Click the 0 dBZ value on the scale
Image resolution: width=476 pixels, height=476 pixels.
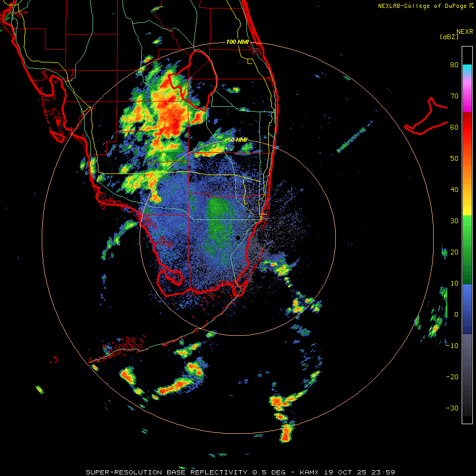pyautogui.click(x=456, y=315)
